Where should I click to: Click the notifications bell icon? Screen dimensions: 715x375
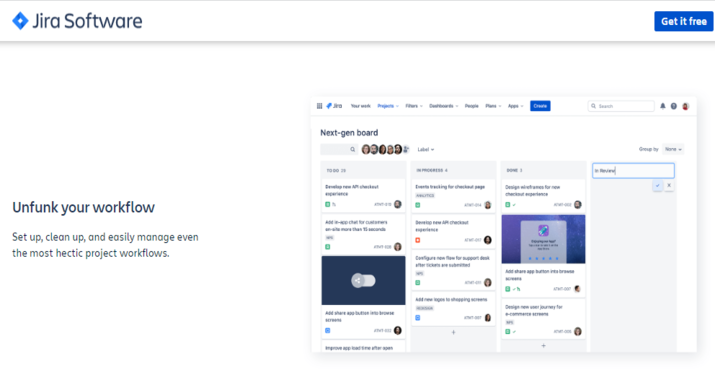tap(663, 106)
